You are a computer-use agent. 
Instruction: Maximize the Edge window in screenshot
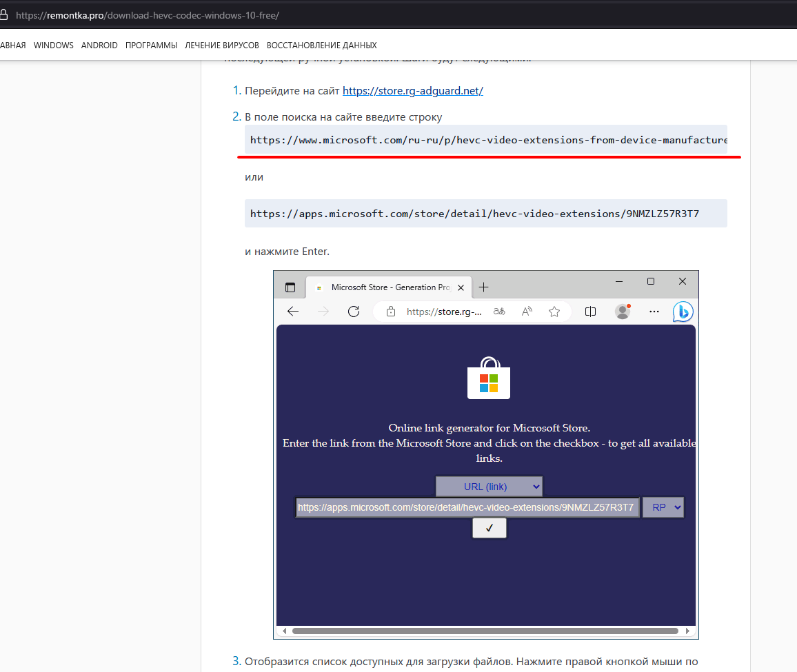point(651,281)
